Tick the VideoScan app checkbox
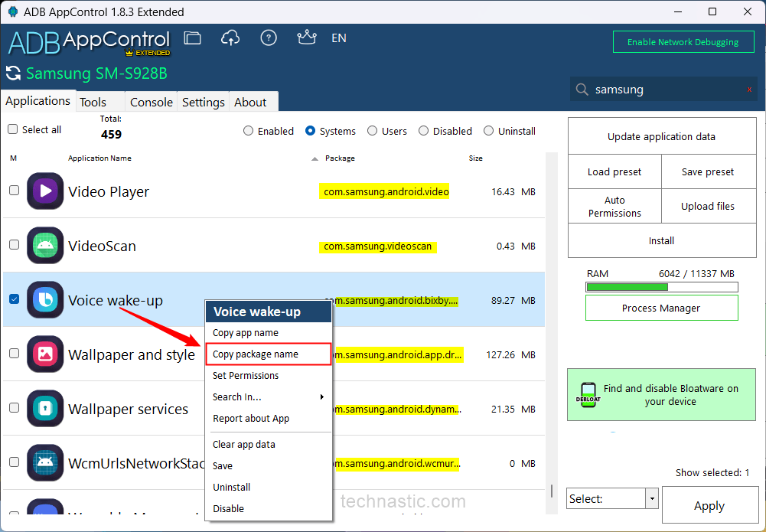This screenshot has width=766, height=532. 14,245
